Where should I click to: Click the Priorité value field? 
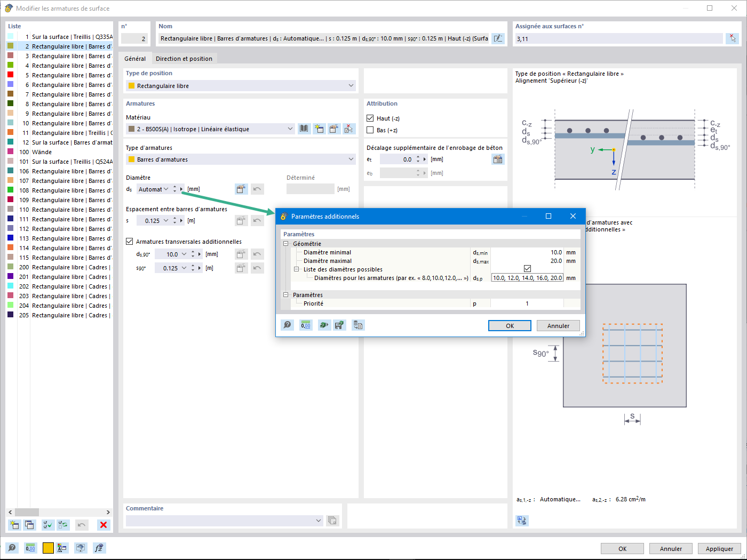coord(527,303)
